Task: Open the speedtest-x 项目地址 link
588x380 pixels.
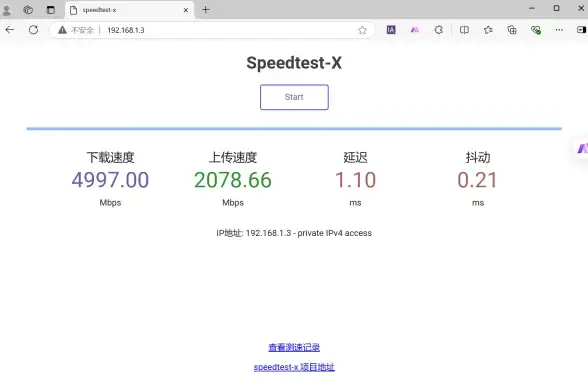Action: tap(294, 367)
